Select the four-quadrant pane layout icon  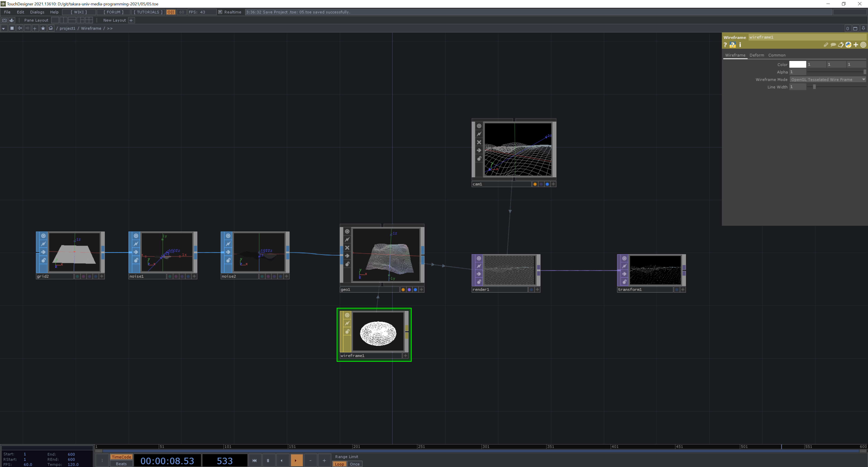89,20
